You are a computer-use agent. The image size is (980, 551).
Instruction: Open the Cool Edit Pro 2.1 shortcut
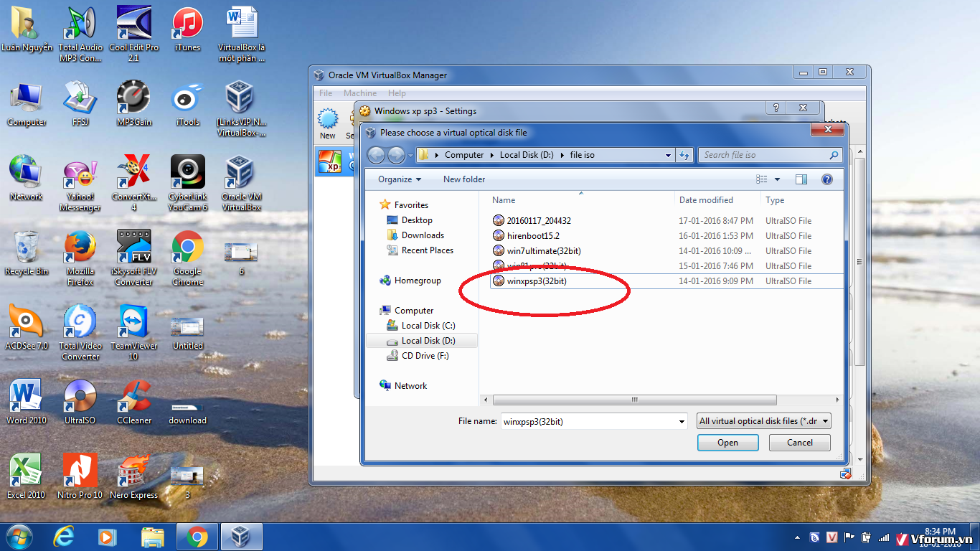point(134,34)
